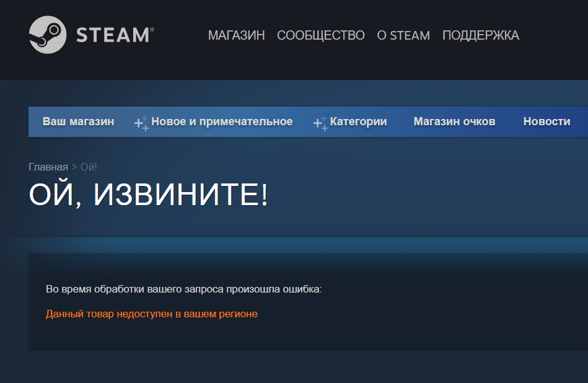Open the Магазин очков tab
Image resolution: width=588 pixels, height=383 pixels.
(454, 121)
